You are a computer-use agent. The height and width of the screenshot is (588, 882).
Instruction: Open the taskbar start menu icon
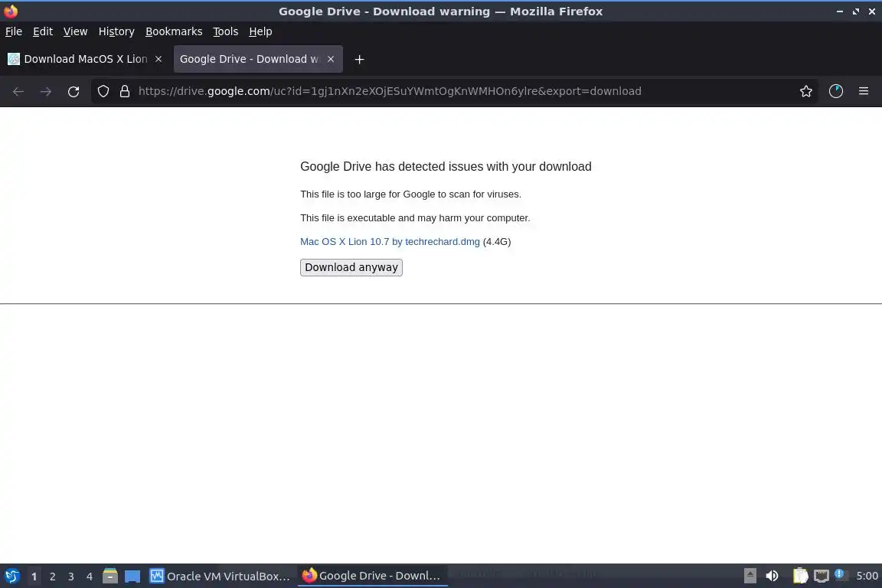click(x=11, y=576)
